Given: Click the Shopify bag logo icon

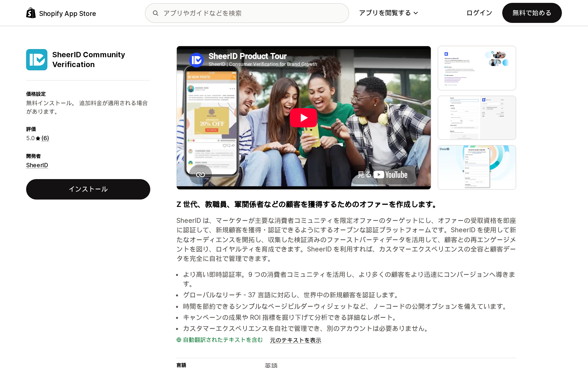Looking at the screenshot, I should pyautogui.click(x=31, y=13).
